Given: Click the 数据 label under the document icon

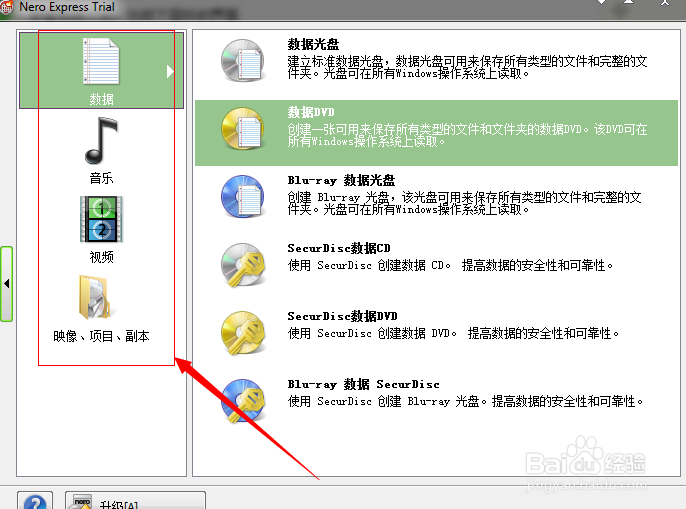Looking at the screenshot, I should click(x=101, y=99).
